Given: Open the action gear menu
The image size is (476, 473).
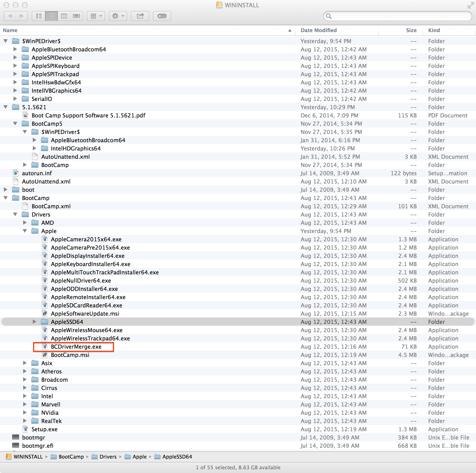Looking at the screenshot, I should 118,16.
